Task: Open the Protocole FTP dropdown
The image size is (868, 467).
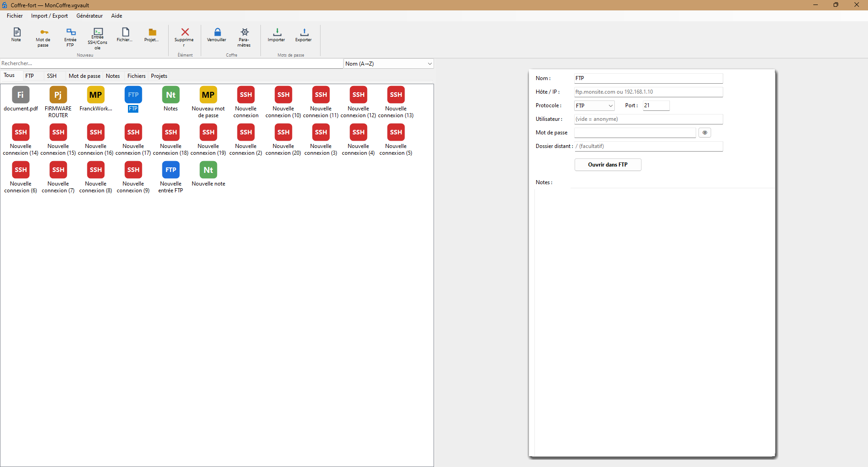Action: click(x=594, y=105)
